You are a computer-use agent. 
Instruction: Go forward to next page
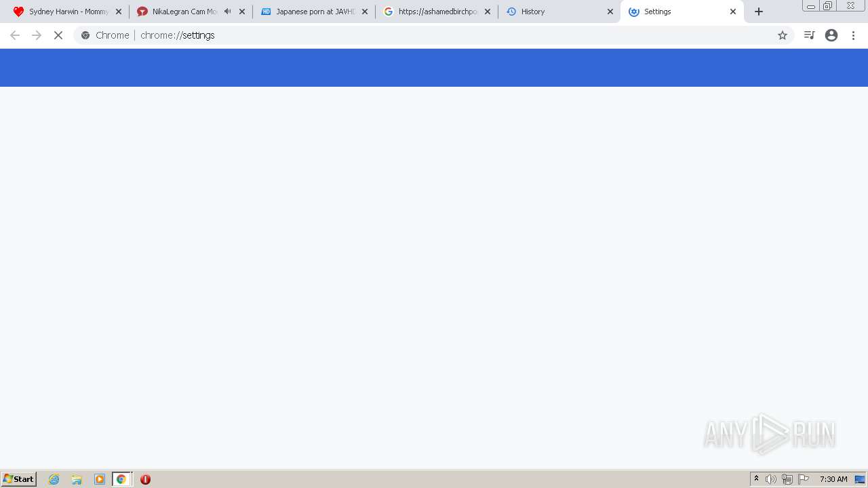[37, 35]
